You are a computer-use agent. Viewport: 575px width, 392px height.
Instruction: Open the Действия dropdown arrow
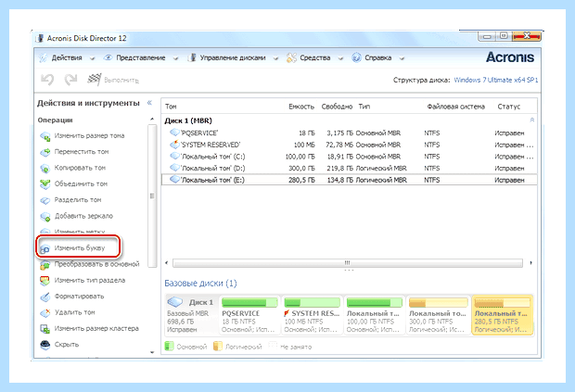point(92,58)
